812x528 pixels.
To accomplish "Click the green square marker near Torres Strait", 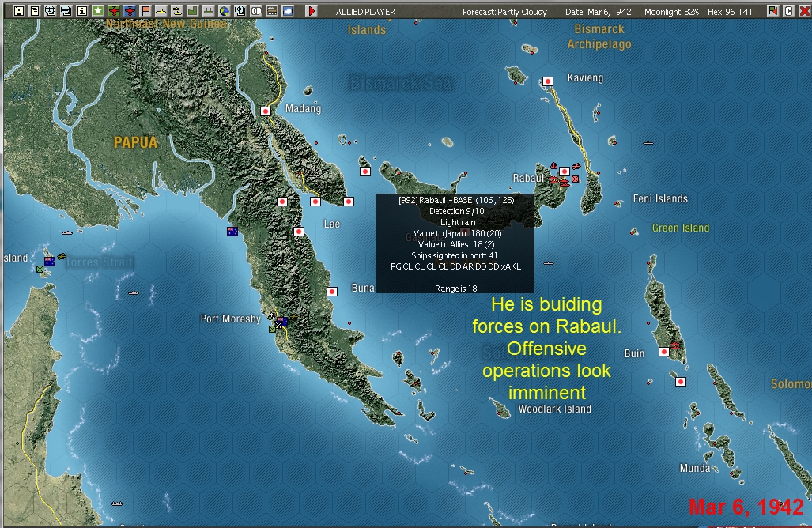I will 40,270.
